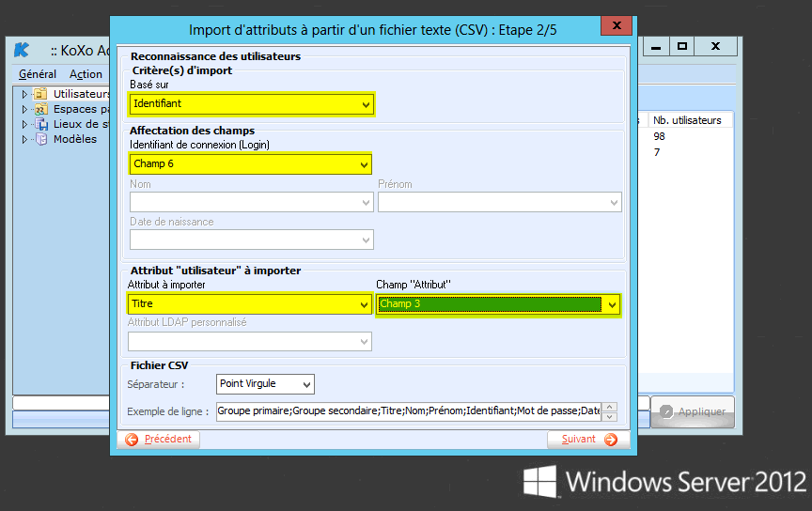Click the red arrow icon beside Précédent
812x511 pixels.
click(x=132, y=440)
